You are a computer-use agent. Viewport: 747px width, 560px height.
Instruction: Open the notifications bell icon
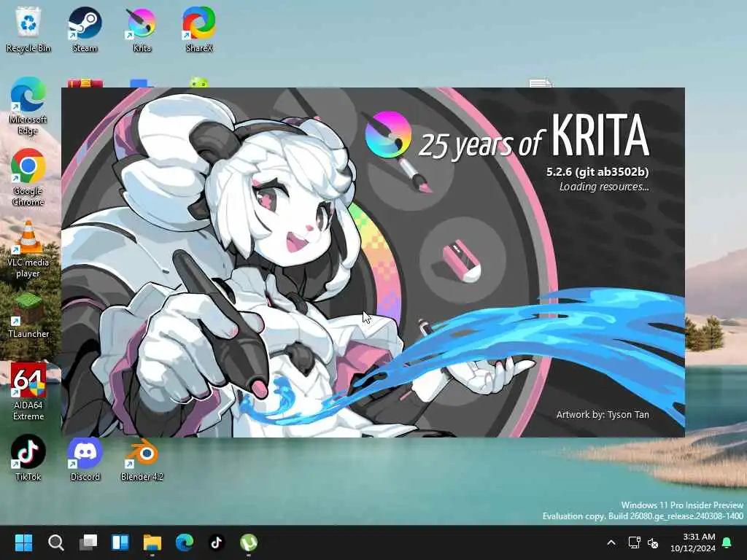[x=727, y=542]
